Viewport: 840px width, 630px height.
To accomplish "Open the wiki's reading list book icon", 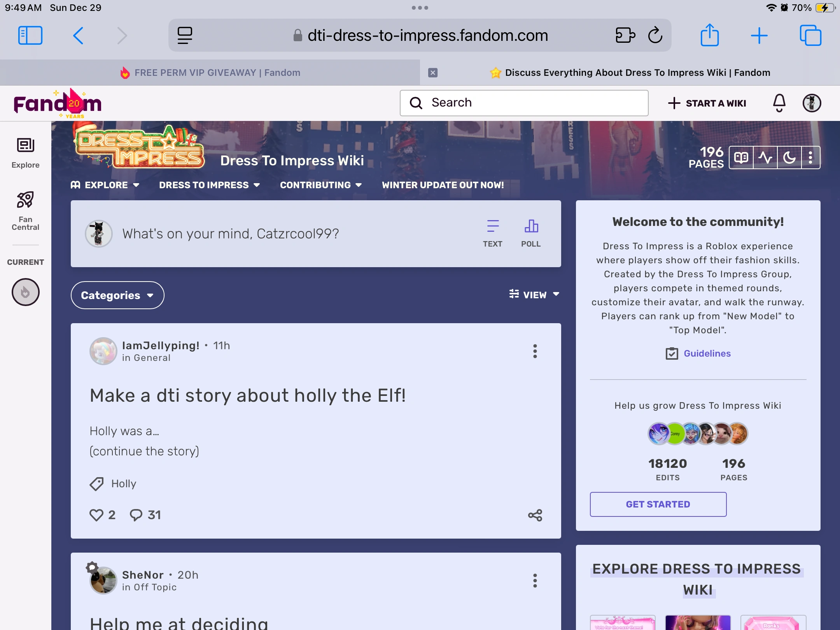I will 741,157.
